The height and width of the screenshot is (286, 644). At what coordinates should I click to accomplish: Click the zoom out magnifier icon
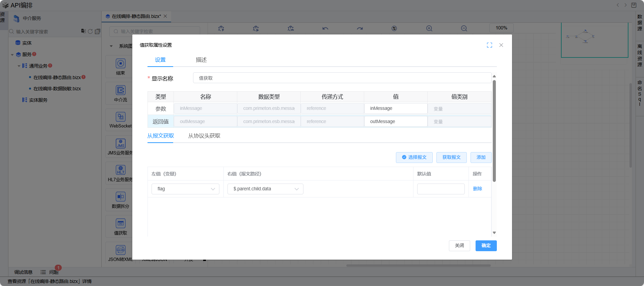(x=464, y=28)
